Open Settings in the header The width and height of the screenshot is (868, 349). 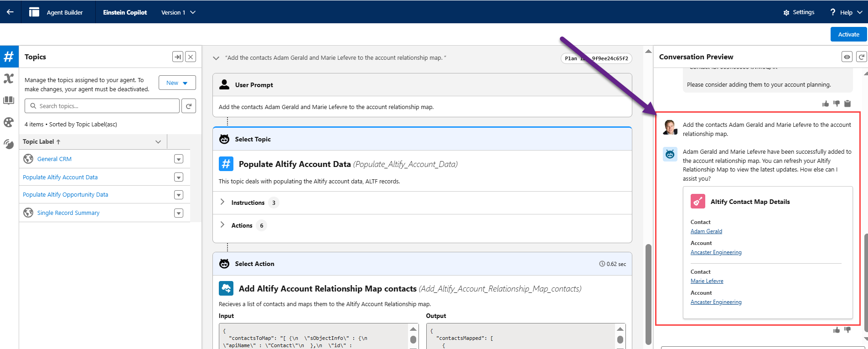(799, 12)
